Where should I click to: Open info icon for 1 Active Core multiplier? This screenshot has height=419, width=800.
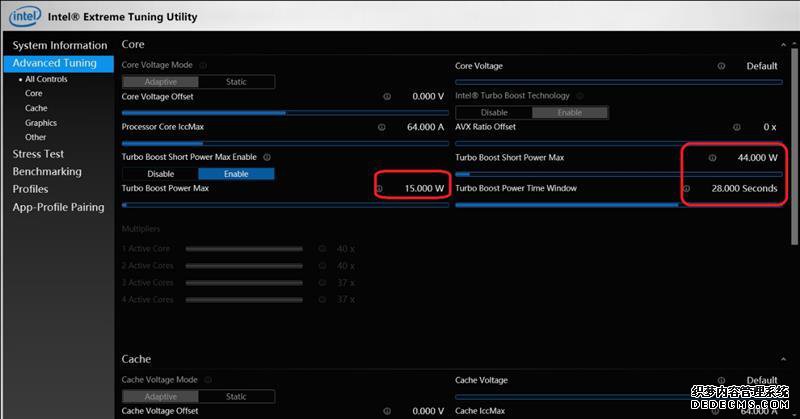click(x=322, y=249)
